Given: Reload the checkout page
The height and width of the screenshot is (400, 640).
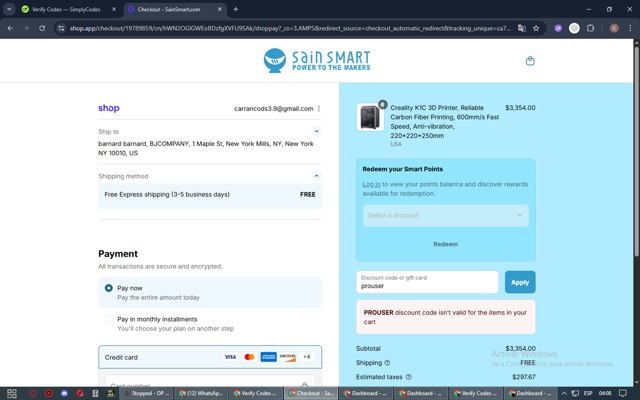Looking at the screenshot, I should pos(42,28).
